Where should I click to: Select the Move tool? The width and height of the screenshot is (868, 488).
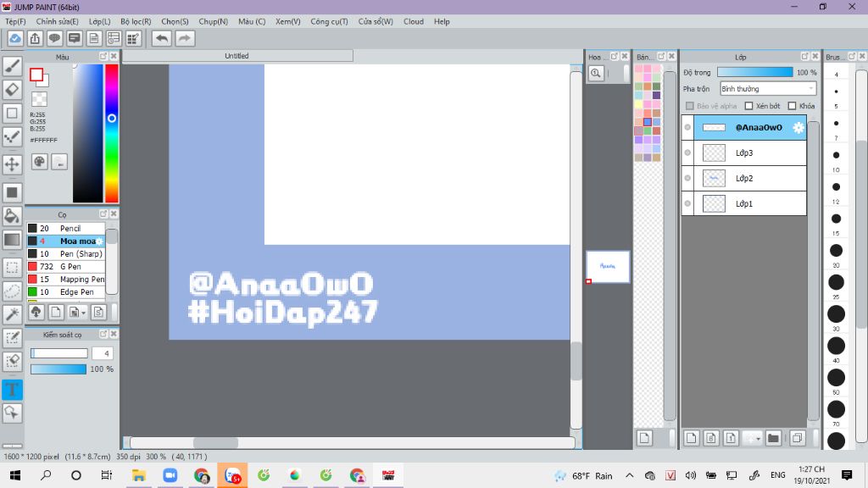pyautogui.click(x=12, y=164)
